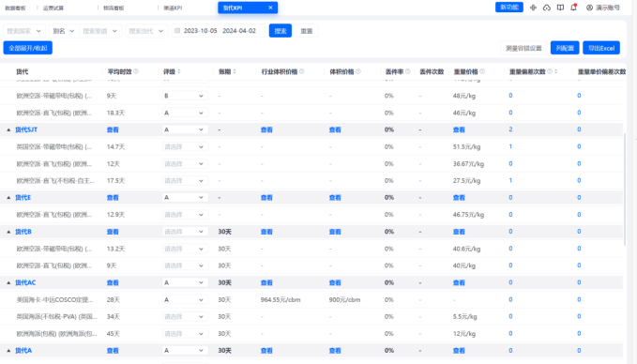The height and width of the screenshot is (364, 637).
Task: Click the date range input field
Action: [x=219, y=31]
